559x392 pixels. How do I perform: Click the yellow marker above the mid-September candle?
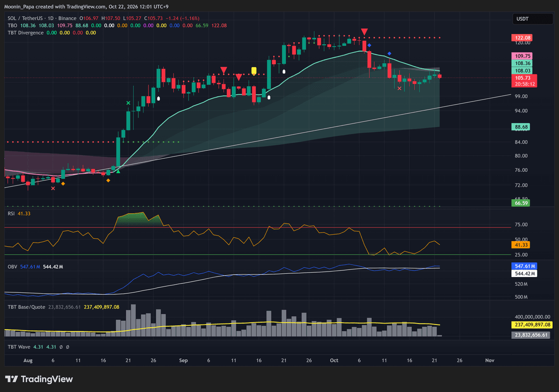coord(254,71)
